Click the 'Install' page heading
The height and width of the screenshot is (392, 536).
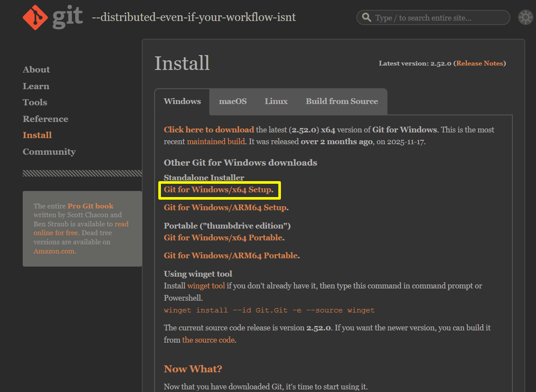tap(182, 63)
